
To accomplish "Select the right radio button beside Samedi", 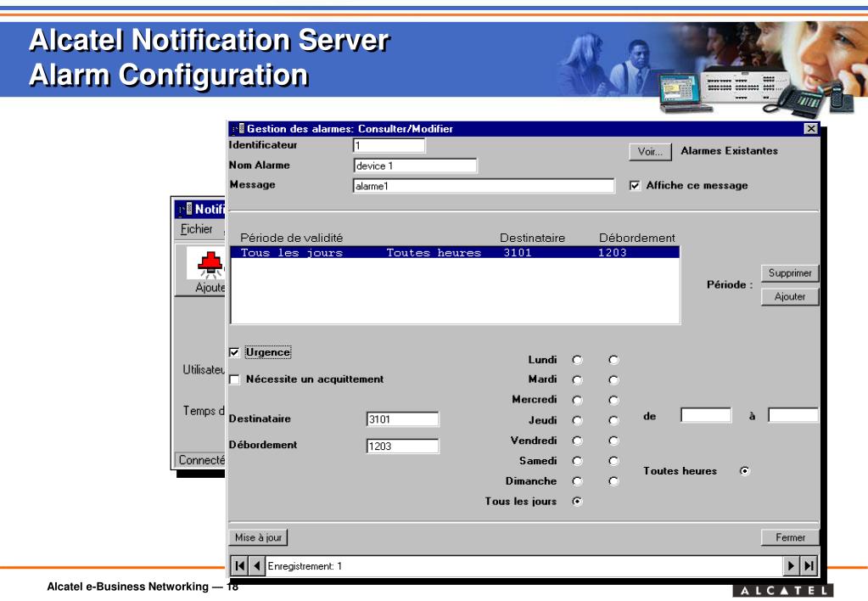I will 613,461.
